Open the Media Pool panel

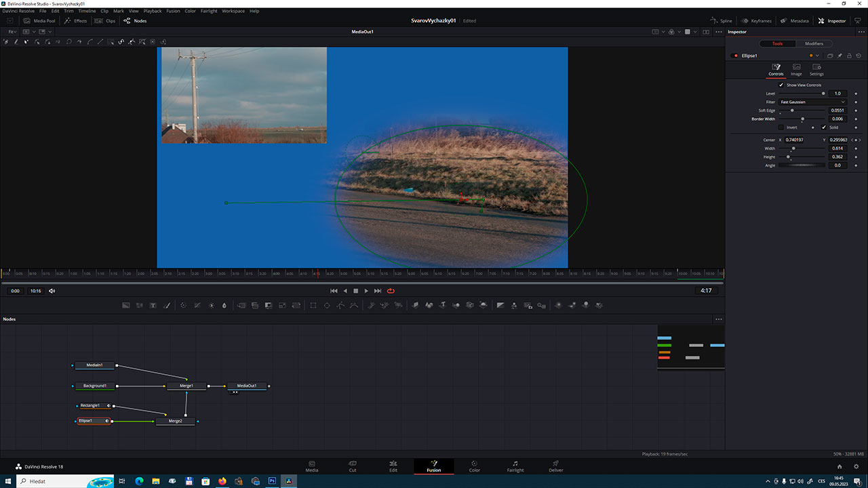click(40, 21)
